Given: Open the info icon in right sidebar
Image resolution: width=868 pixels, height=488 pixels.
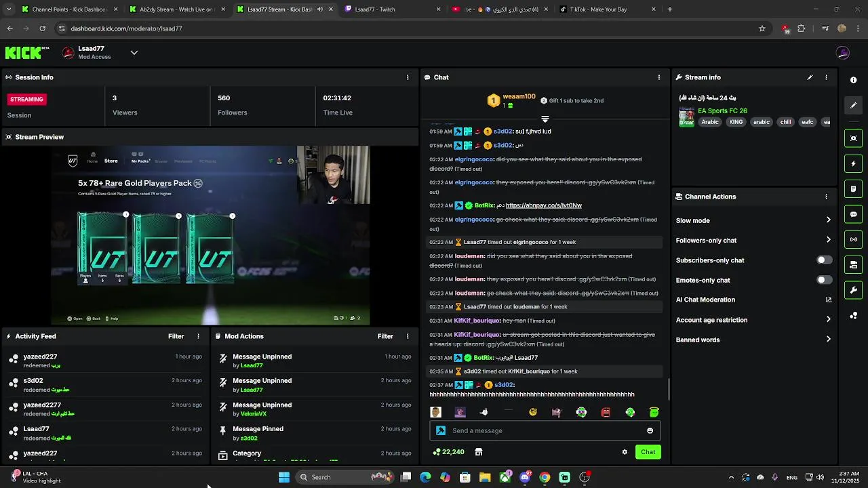Looking at the screenshot, I should pyautogui.click(x=853, y=80).
